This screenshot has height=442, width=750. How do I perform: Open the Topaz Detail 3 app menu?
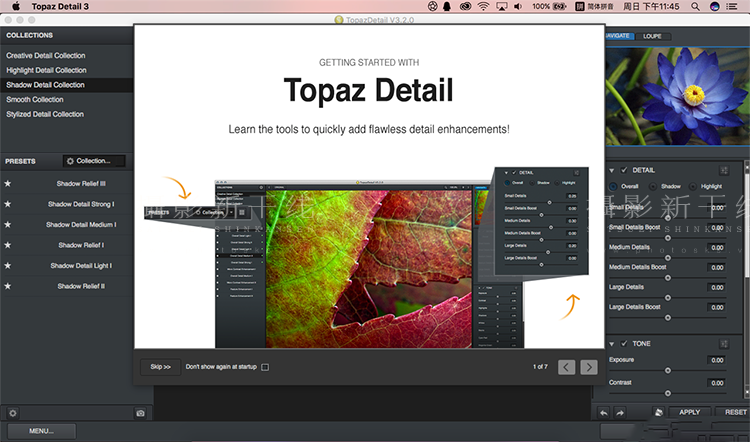60,6
